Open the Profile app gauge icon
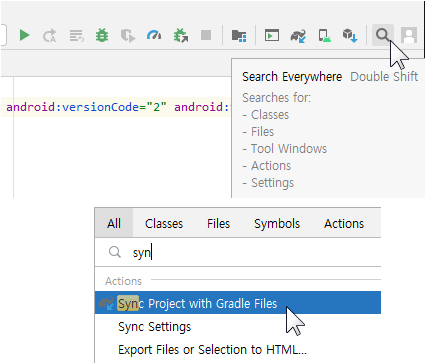Screen dimensions: 426x364 (154, 35)
